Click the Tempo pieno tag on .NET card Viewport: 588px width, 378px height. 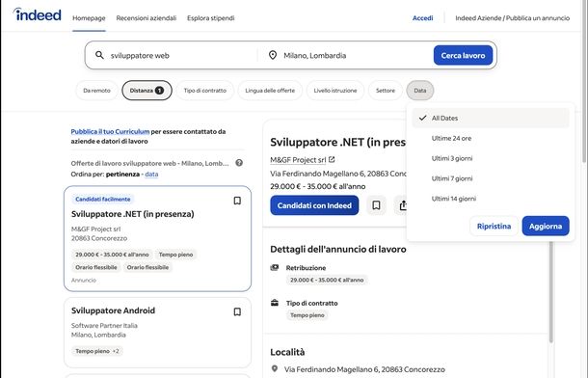point(175,255)
